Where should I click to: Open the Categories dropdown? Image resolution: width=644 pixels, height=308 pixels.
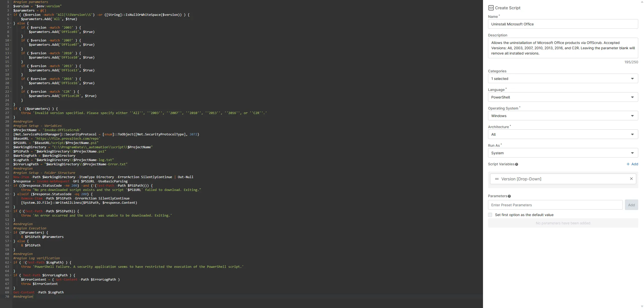[x=563, y=79]
